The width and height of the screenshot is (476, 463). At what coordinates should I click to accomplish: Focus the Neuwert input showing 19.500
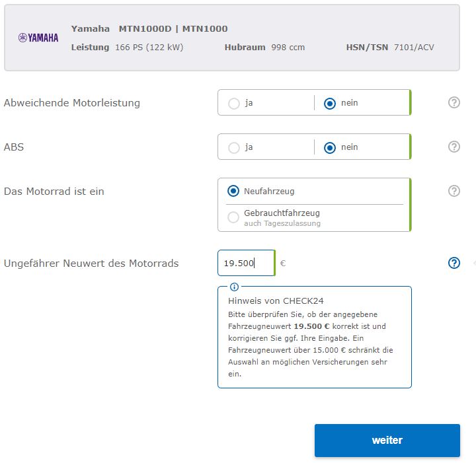pos(245,263)
